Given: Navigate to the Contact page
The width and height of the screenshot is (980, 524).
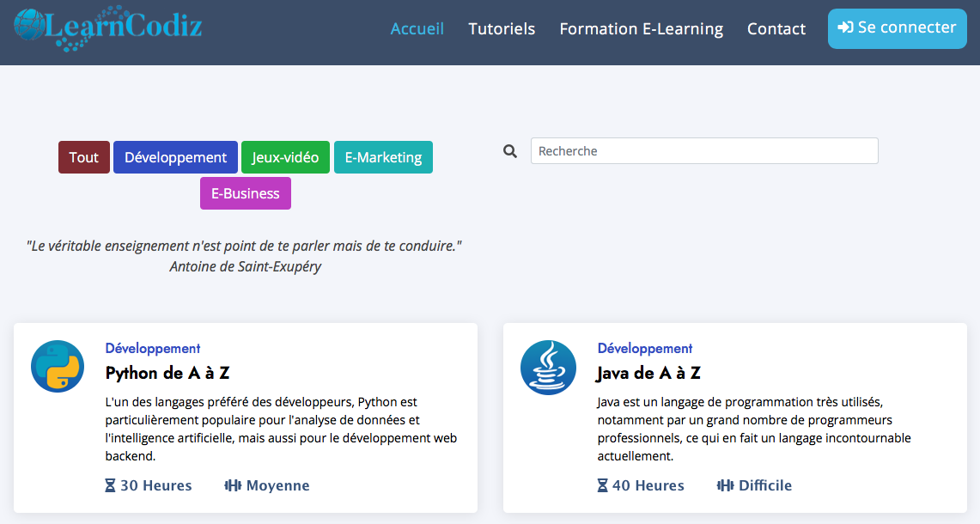Looking at the screenshot, I should (776, 29).
